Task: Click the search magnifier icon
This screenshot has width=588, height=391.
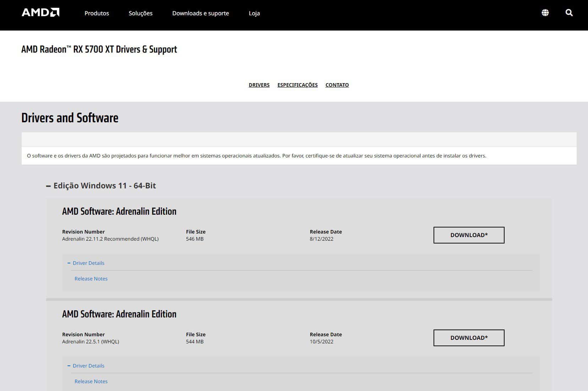Action: pos(569,13)
